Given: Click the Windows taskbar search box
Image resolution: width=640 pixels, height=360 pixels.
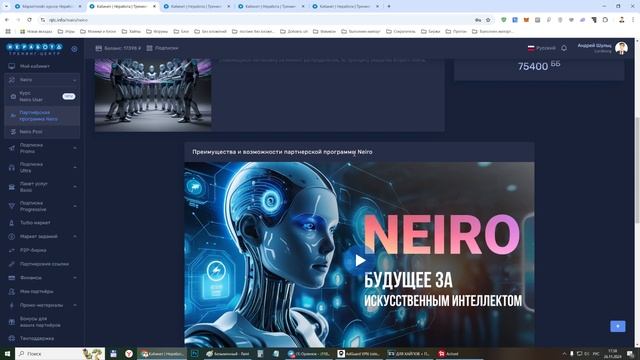Looking at the screenshot, I should [60, 353].
